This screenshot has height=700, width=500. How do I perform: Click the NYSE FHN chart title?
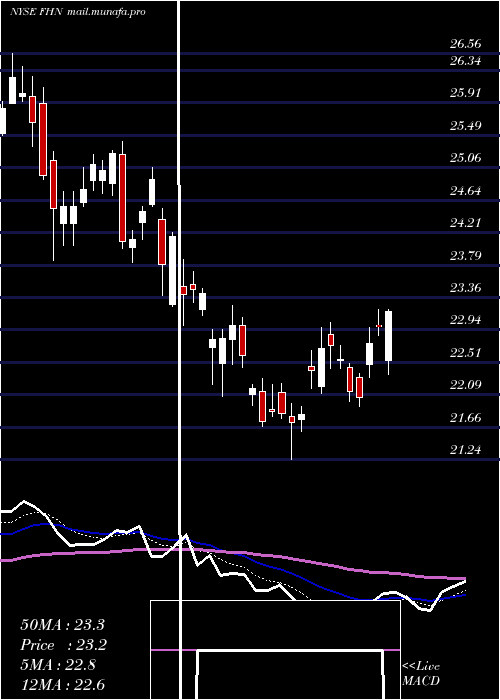[x=37, y=12]
